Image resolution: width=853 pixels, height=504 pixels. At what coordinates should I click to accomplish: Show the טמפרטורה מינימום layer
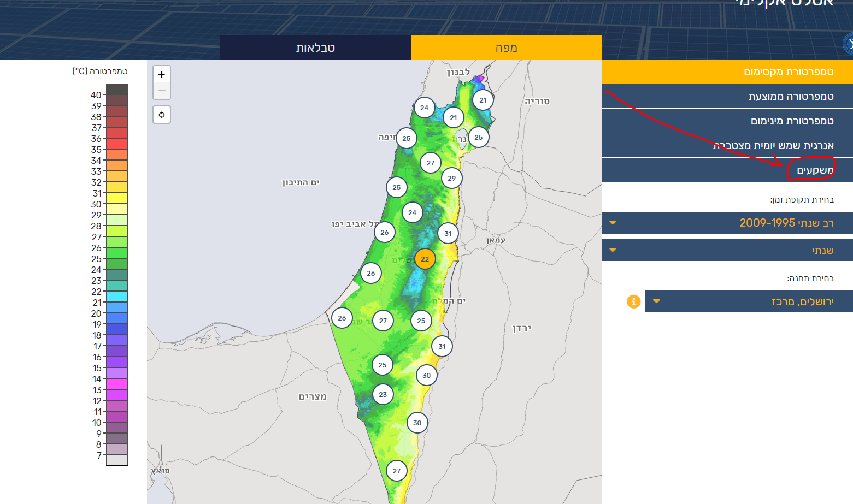727,121
